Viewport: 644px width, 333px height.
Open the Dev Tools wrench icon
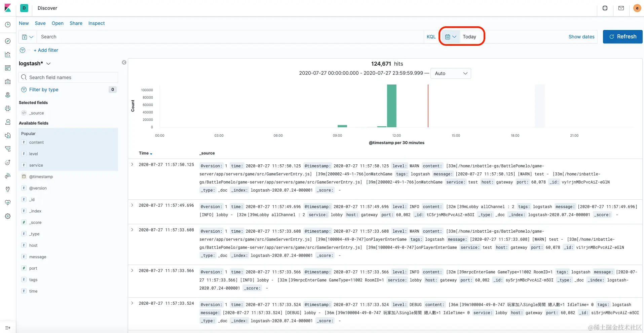point(8,189)
